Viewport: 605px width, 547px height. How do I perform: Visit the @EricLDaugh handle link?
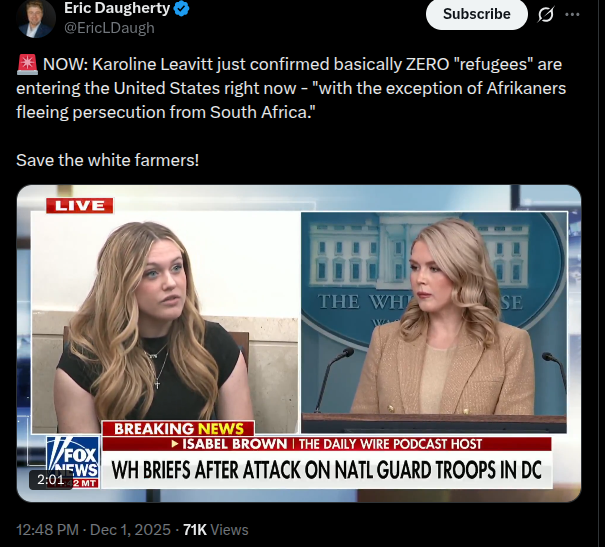click(109, 28)
